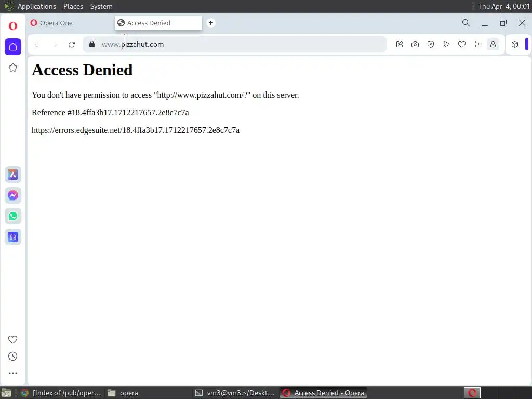Open Bookmarks star in sidebar

[13, 68]
